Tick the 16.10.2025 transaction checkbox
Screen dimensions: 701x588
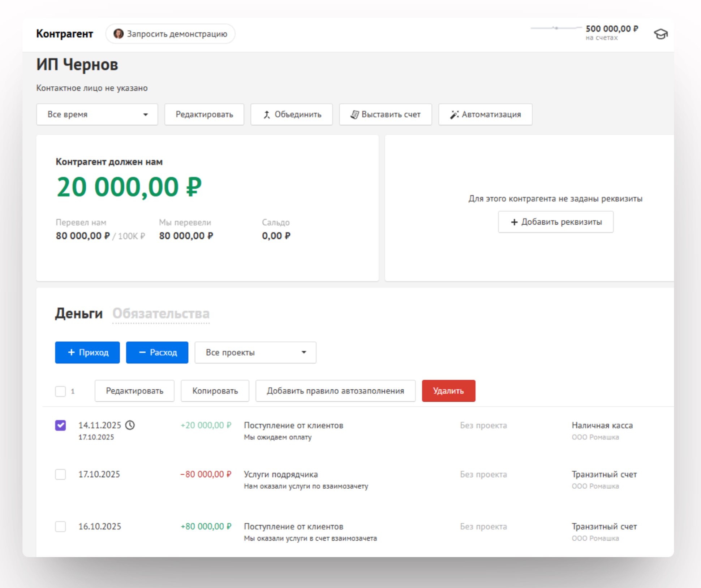[x=61, y=526]
